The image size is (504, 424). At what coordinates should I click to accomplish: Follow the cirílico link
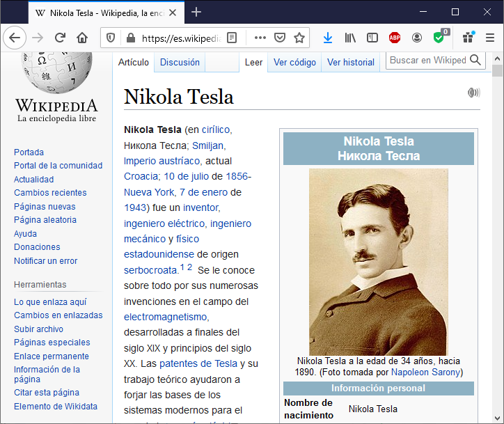[x=216, y=129]
